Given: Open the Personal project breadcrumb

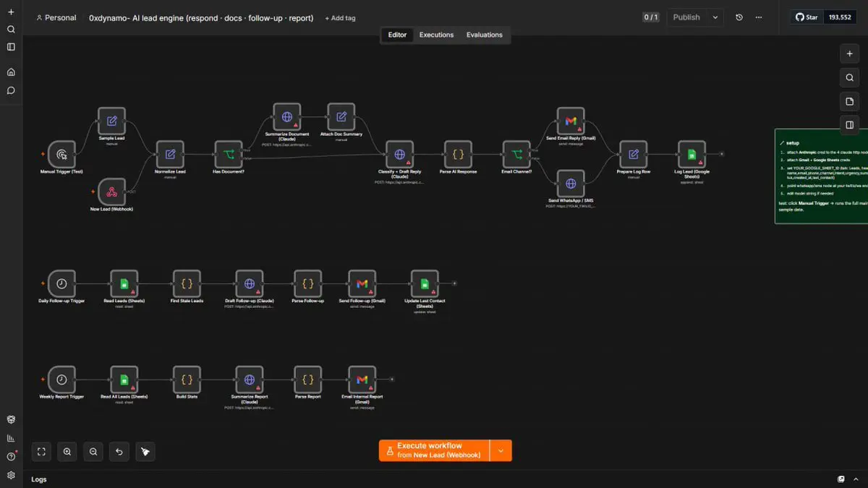Looking at the screenshot, I should [x=56, y=18].
